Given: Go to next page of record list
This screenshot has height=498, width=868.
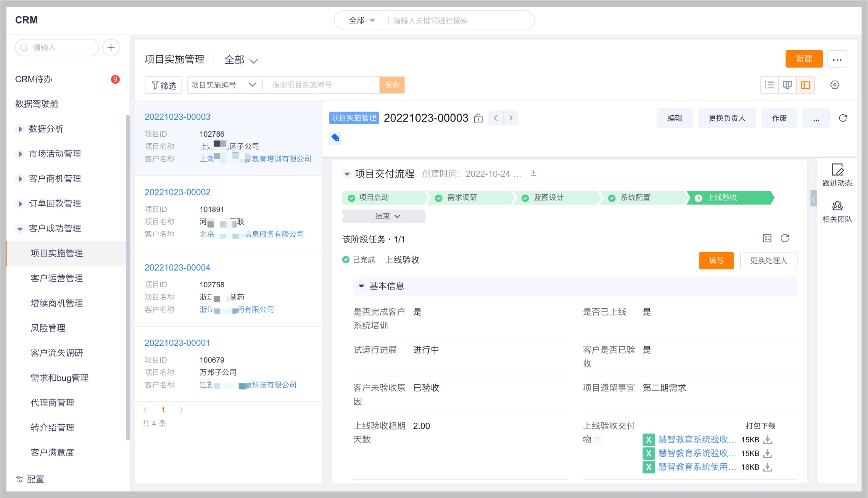Looking at the screenshot, I should click(181, 410).
